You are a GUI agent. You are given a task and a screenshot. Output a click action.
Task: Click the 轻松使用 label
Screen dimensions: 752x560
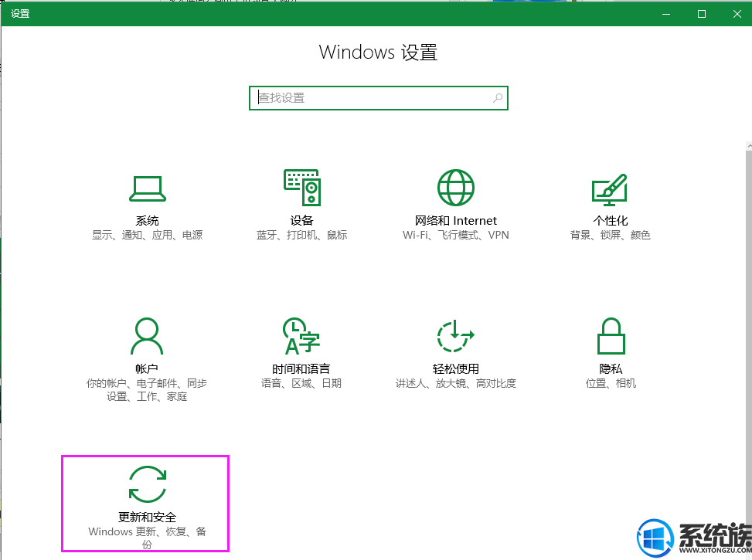(x=456, y=368)
